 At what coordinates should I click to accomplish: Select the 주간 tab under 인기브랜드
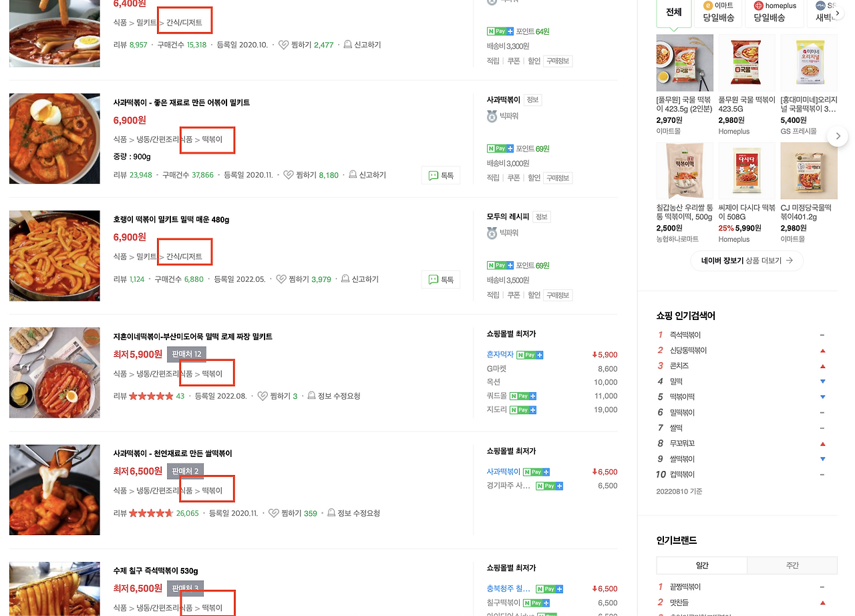coord(792,565)
